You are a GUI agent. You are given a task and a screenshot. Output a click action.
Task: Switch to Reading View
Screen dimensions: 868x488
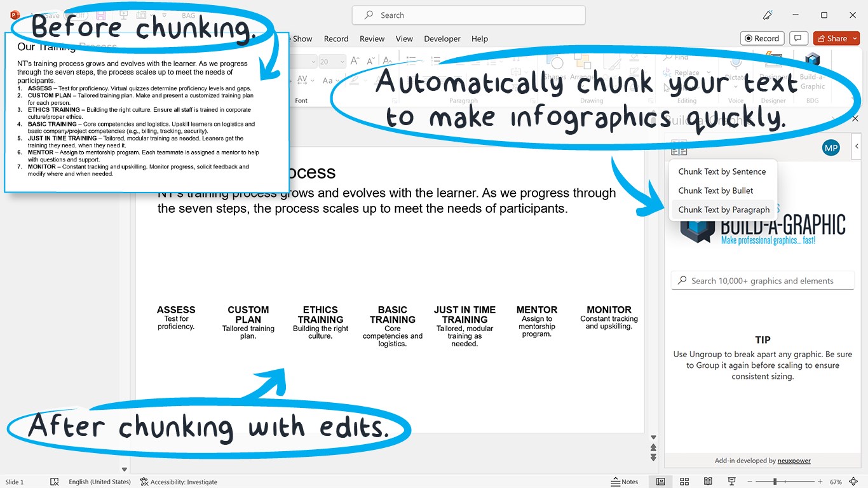tap(708, 482)
